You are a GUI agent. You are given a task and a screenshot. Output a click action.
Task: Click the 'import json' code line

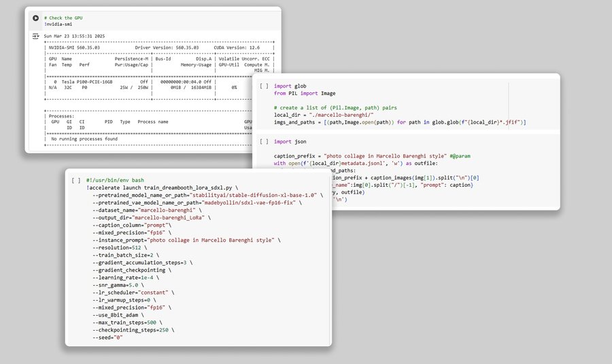tap(290, 142)
